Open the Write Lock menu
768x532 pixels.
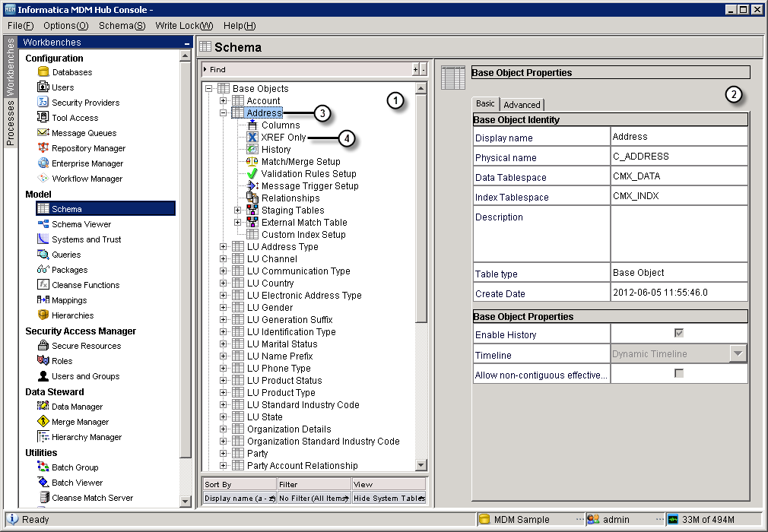184,25
